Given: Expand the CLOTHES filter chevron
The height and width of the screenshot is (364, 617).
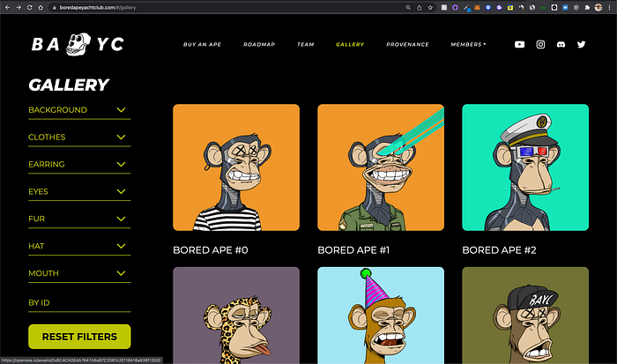Looking at the screenshot, I should coord(121,137).
